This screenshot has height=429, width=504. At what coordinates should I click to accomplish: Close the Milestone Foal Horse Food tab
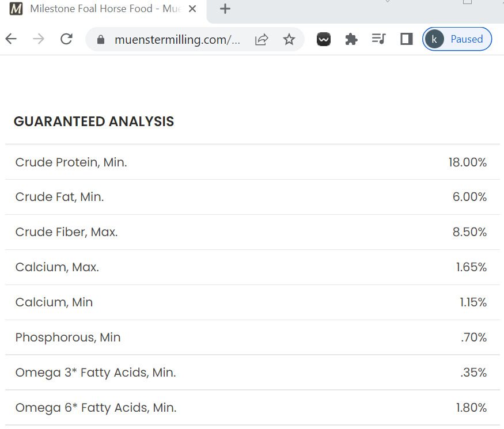[192, 9]
